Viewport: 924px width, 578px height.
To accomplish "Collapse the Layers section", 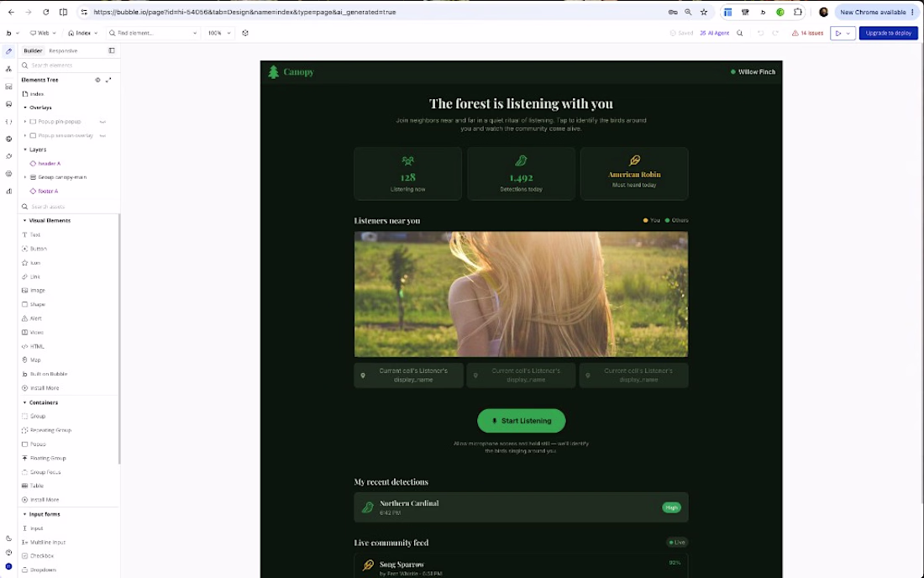I will pos(25,150).
